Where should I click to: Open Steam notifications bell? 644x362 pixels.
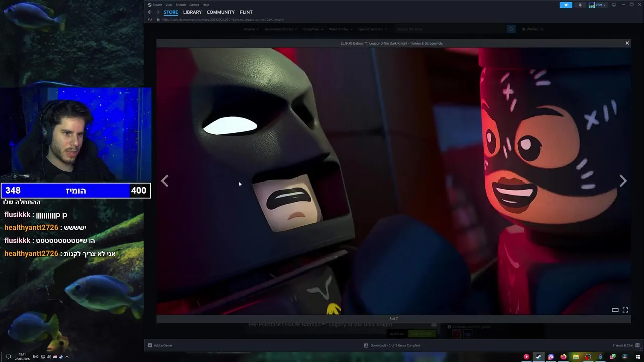pyautogui.click(x=580, y=5)
